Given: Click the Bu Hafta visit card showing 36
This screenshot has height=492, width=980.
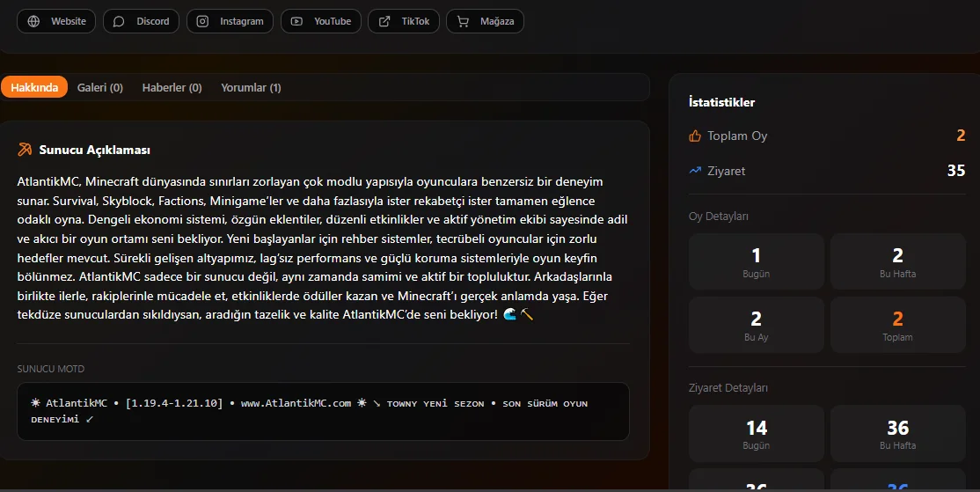Looking at the screenshot, I should 897,434.
